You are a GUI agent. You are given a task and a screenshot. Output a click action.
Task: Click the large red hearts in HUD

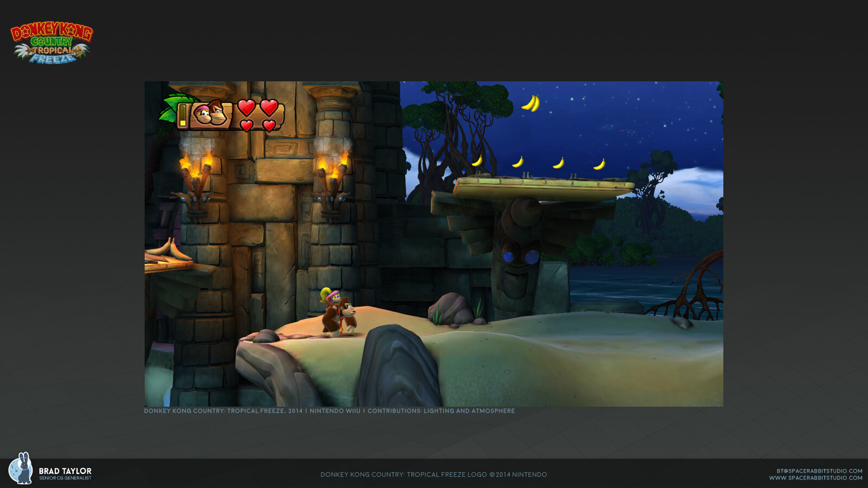coord(258,107)
